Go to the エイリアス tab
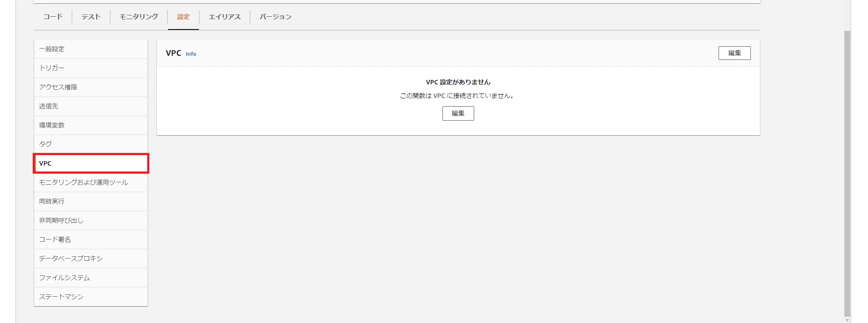868x323 pixels. coord(224,17)
